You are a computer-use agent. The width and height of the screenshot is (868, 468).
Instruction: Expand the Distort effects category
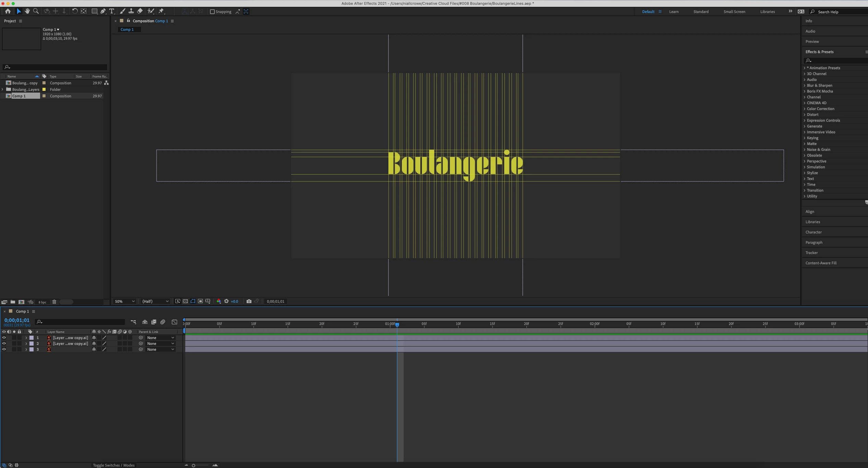coord(813,115)
